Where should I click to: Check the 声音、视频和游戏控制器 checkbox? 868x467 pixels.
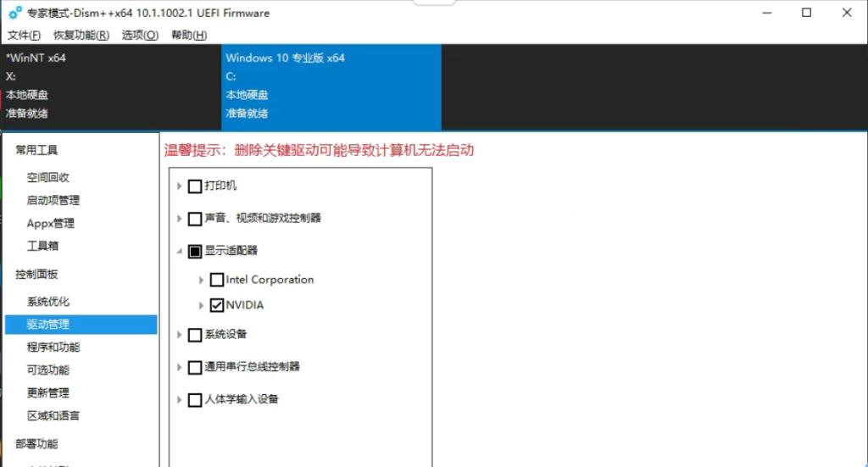click(x=195, y=219)
